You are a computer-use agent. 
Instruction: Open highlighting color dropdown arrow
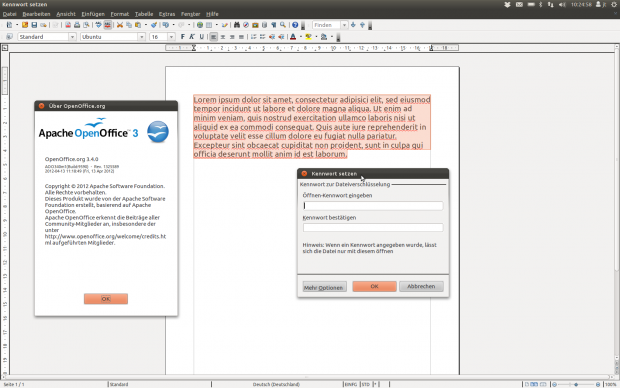316,37
